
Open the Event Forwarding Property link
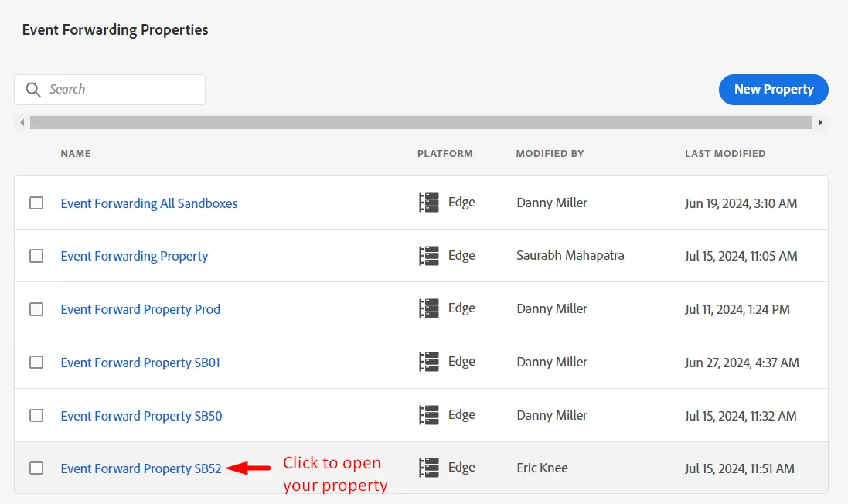tap(135, 256)
